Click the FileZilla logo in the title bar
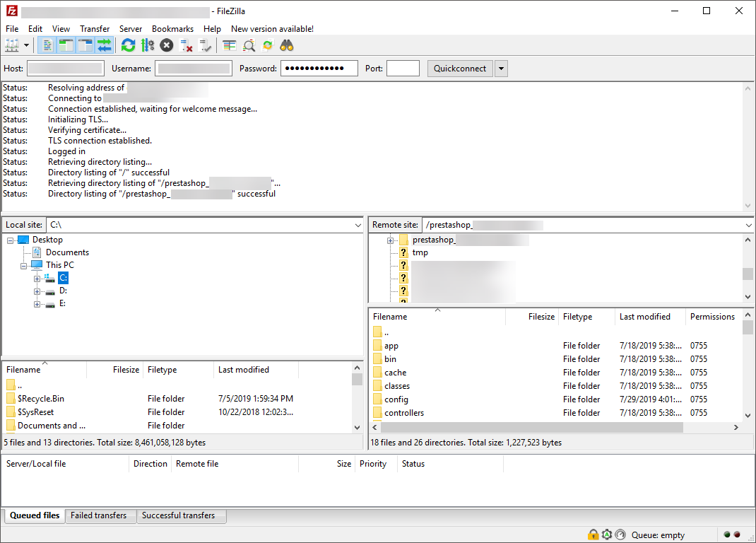The image size is (756, 543). coord(11,11)
